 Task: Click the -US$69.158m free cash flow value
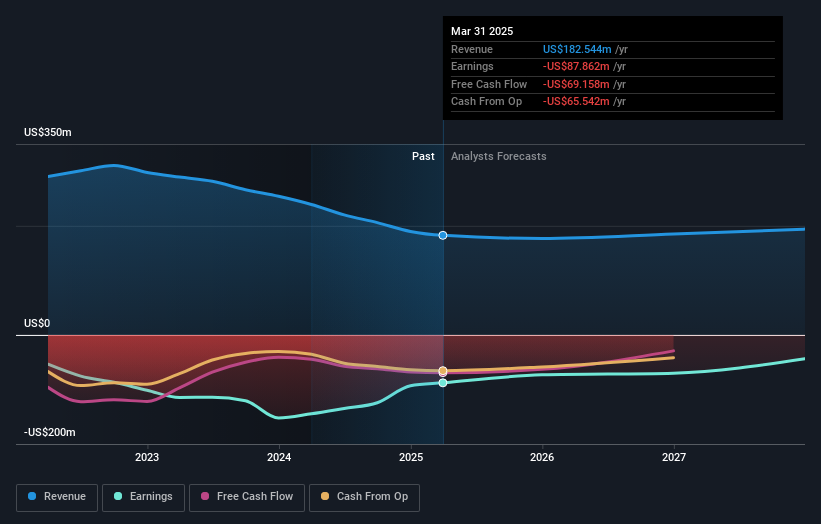point(576,84)
